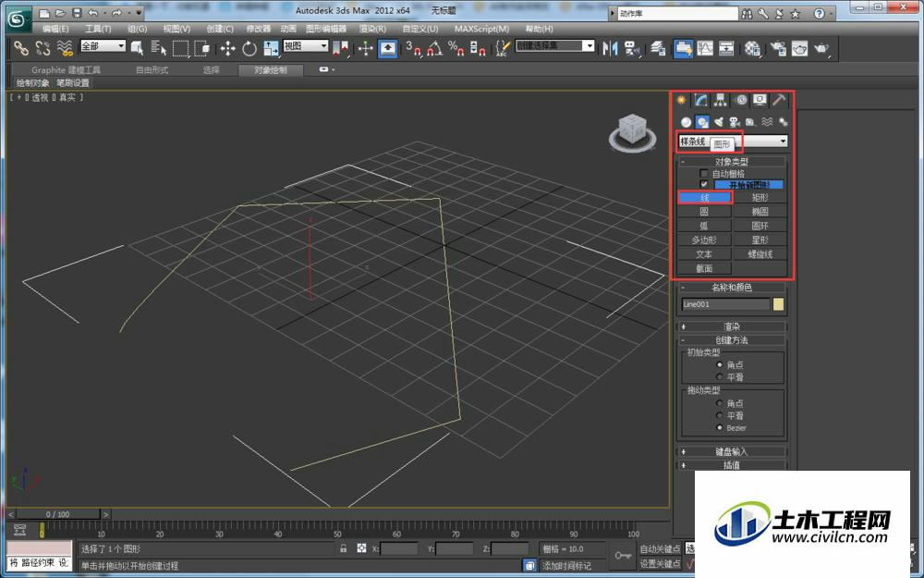Expand the 键盘输入 rollout
The image size is (924, 578).
733,452
